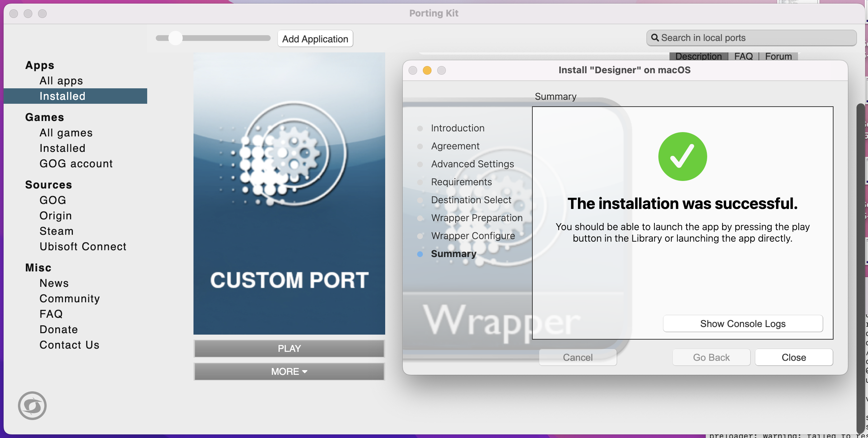Viewport: 868px width, 438px height.
Task: Open the Donate link under Misc
Action: click(x=59, y=330)
